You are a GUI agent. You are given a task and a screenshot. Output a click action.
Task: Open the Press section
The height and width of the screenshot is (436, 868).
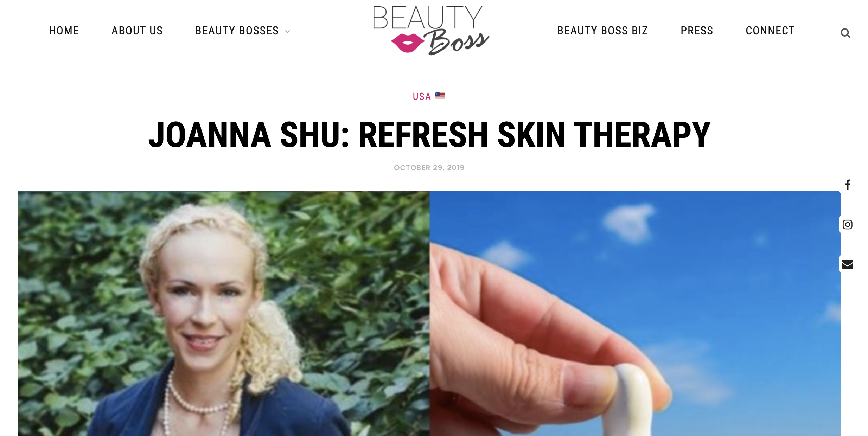point(697,31)
